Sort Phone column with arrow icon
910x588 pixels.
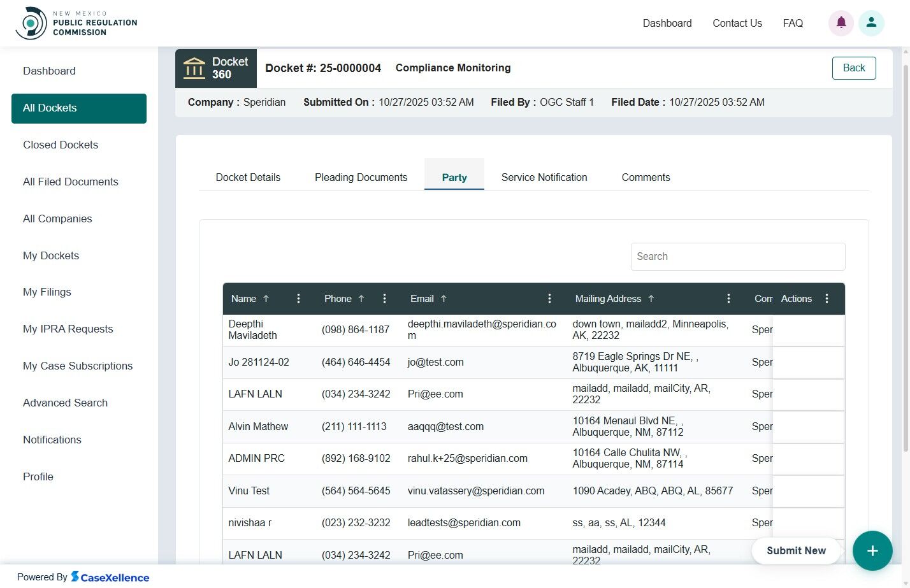(361, 299)
